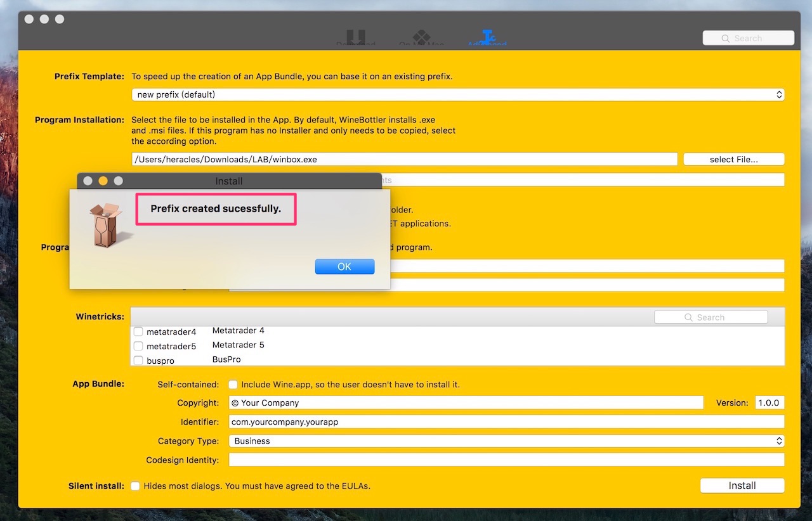The image size is (812, 521).
Task: Click the 'App Bundle:' label
Action: click(x=98, y=383)
